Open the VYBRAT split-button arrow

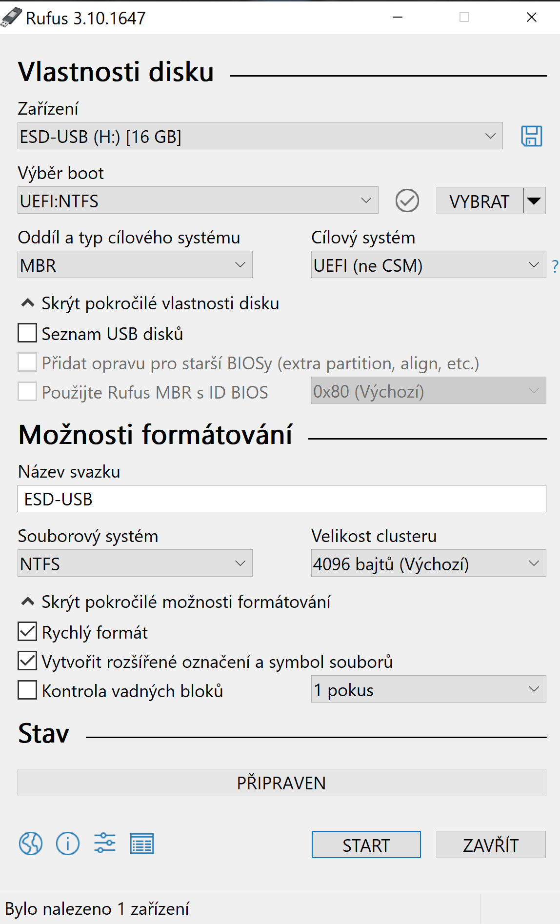pyautogui.click(x=535, y=201)
